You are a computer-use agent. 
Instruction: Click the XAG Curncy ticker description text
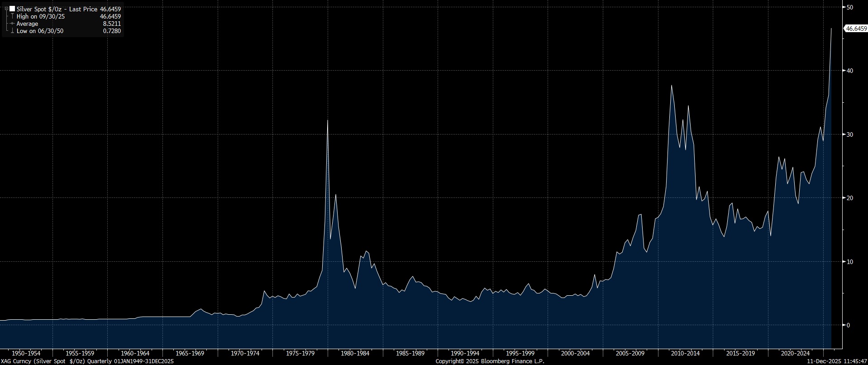point(87,361)
